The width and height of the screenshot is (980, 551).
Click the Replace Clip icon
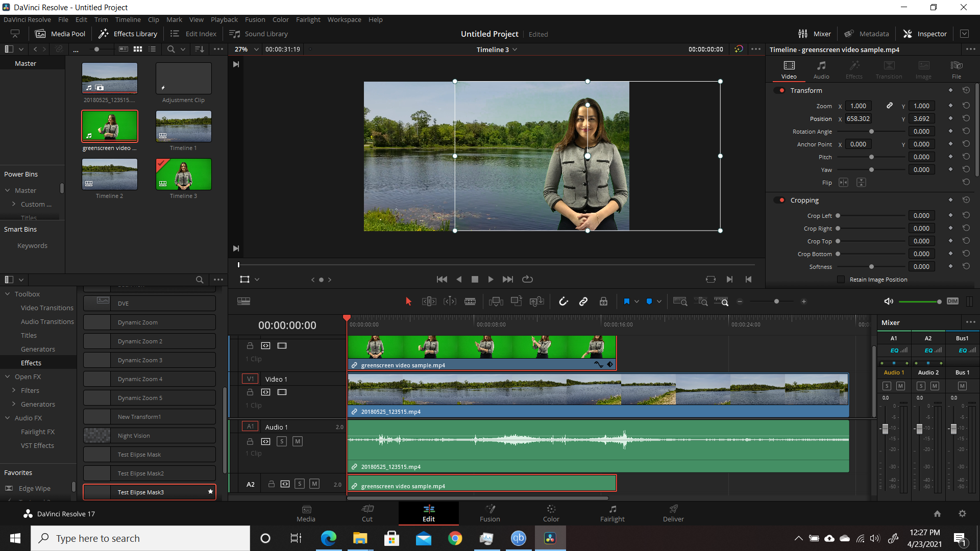pyautogui.click(x=536, y=302)
